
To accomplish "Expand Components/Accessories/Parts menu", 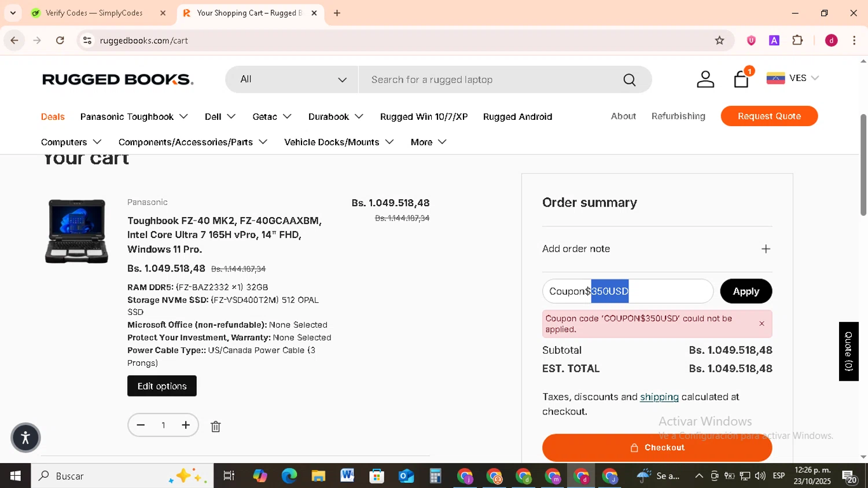I will (x=193, y=142).
